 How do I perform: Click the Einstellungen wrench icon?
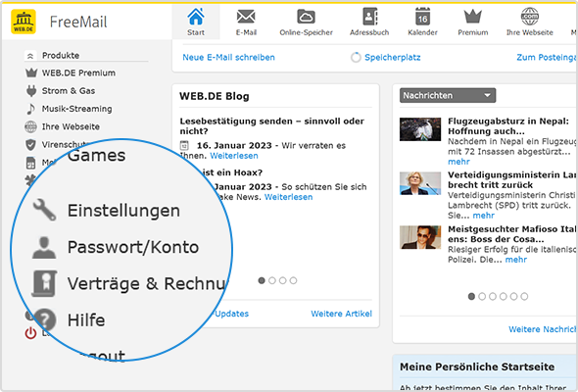click(x=45, y=210)
